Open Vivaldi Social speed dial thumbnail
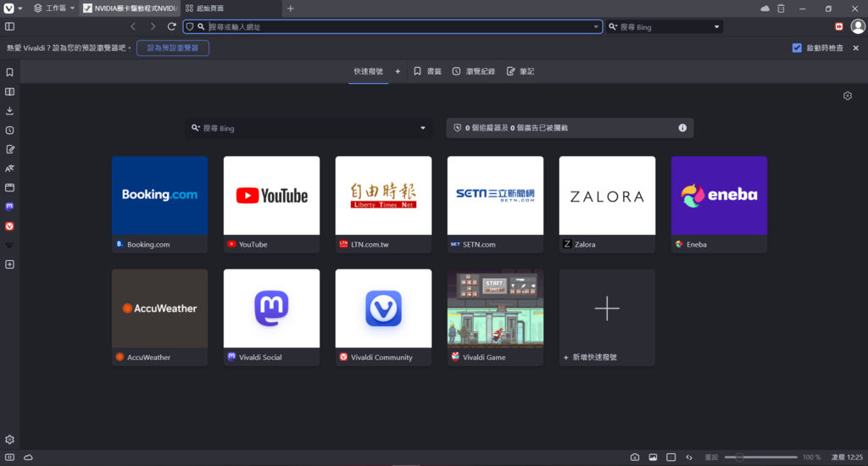Viewport: 868px width, 466px height. pos(271,308)
